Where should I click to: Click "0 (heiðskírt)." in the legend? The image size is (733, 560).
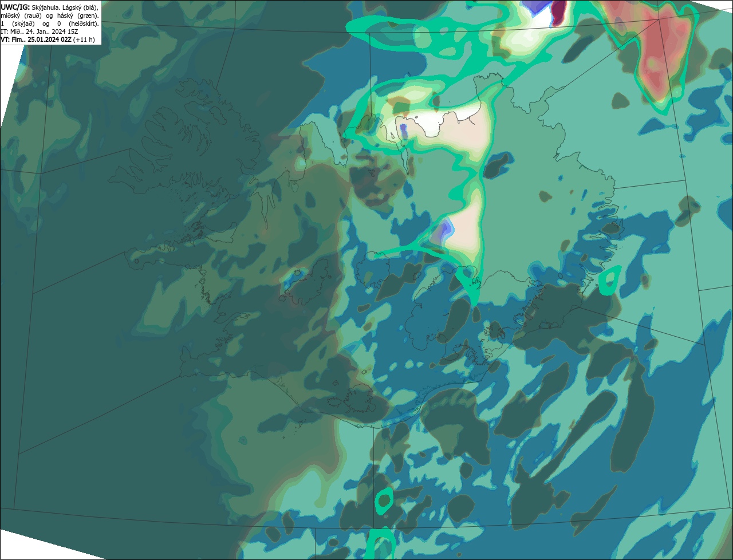coord(78,24)
